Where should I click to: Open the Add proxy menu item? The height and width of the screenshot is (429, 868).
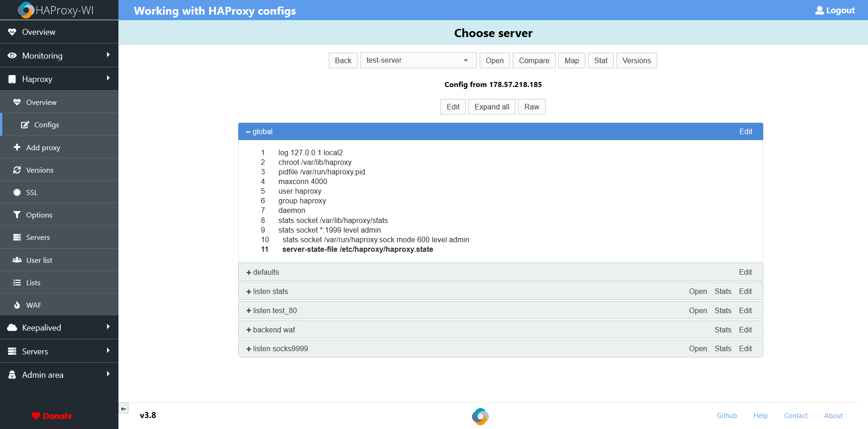(x=59, y=147)
